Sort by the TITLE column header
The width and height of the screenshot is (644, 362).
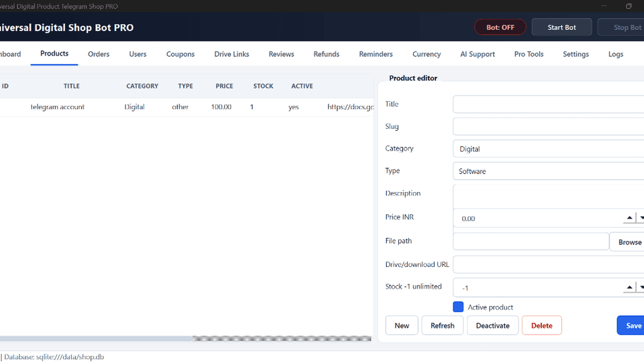(72, 86)
